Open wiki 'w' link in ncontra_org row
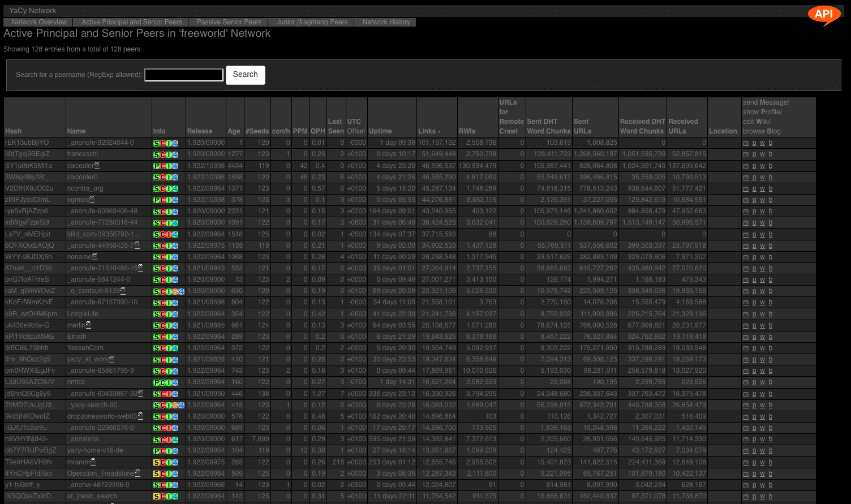 762,188
